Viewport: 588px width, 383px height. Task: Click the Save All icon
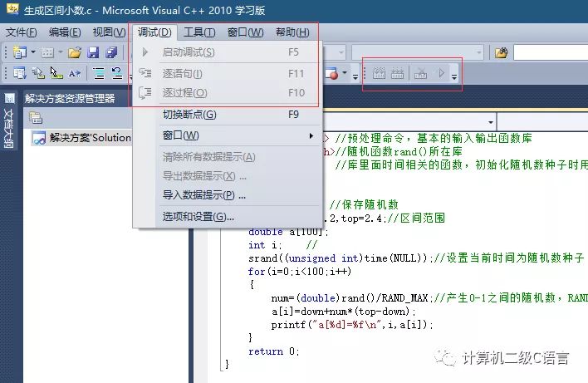tap(111, 52)
